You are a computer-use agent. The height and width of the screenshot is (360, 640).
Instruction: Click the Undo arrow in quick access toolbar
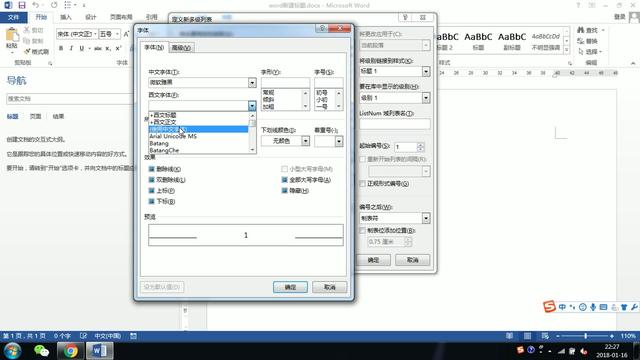pyautogui.click(x=36, y=5)
